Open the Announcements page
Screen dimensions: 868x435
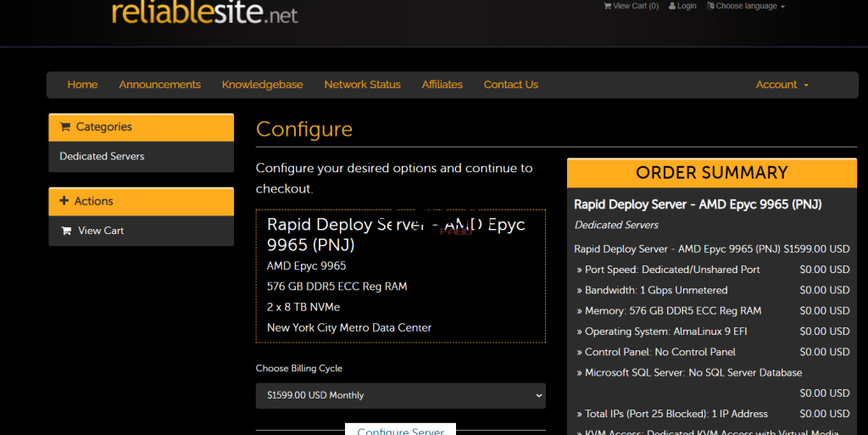tap(159, 85)
